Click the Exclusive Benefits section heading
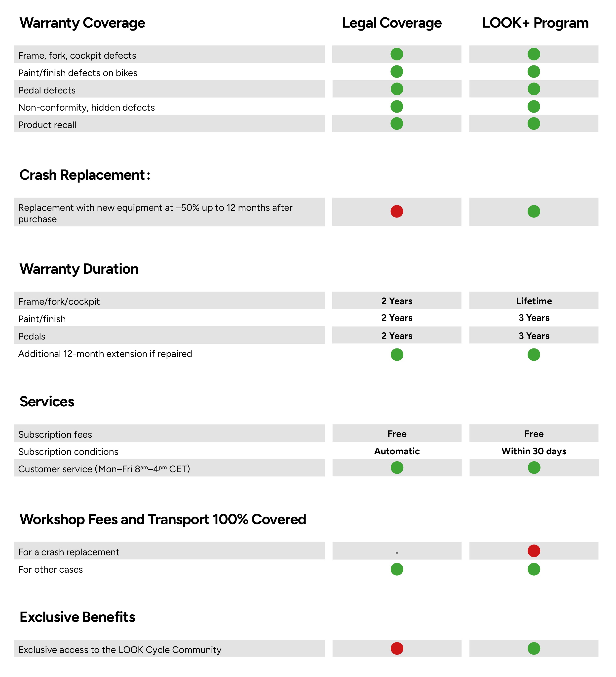Screen dimensions: 616x677 (x=77, y=617)
